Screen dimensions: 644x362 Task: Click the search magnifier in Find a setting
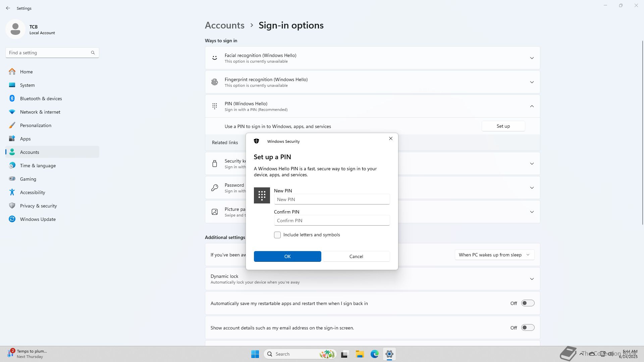pos(93,53)
